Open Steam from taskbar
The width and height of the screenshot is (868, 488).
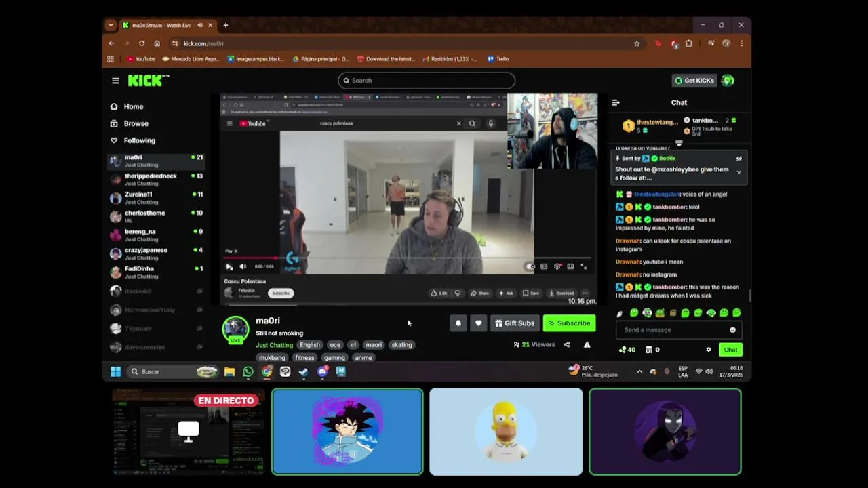coord(304,371)
